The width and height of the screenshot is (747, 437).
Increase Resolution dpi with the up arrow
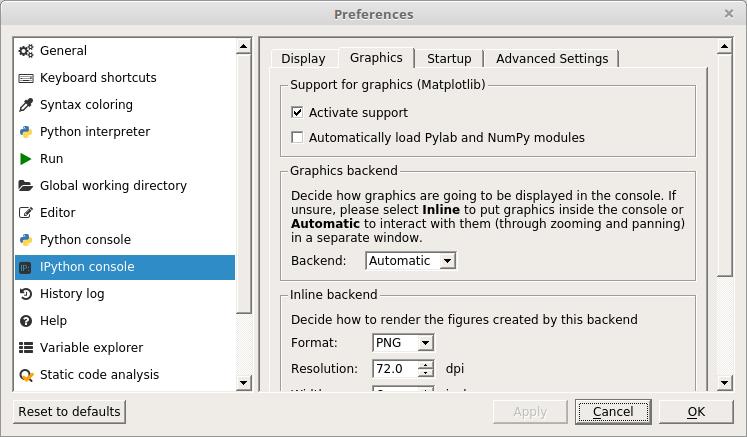427,365
